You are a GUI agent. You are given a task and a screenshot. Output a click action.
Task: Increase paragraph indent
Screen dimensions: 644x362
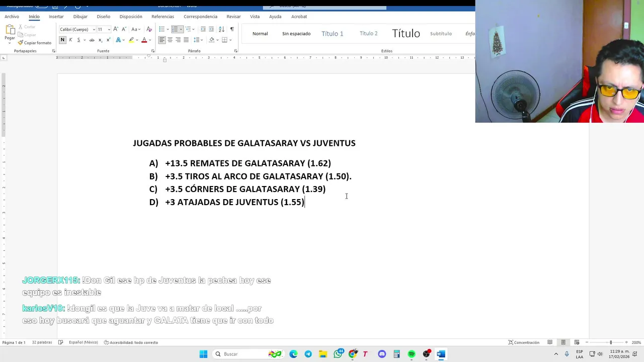coord(211,29)
